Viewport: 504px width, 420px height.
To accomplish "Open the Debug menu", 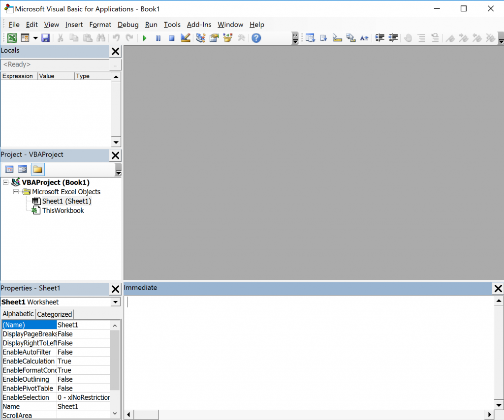I will tap(128, 25).
